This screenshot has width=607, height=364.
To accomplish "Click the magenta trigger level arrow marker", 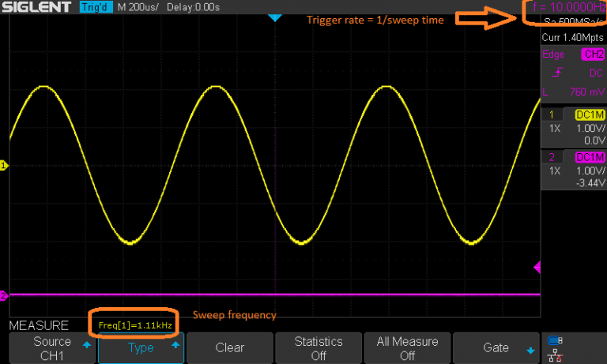I will pos(537,268).
